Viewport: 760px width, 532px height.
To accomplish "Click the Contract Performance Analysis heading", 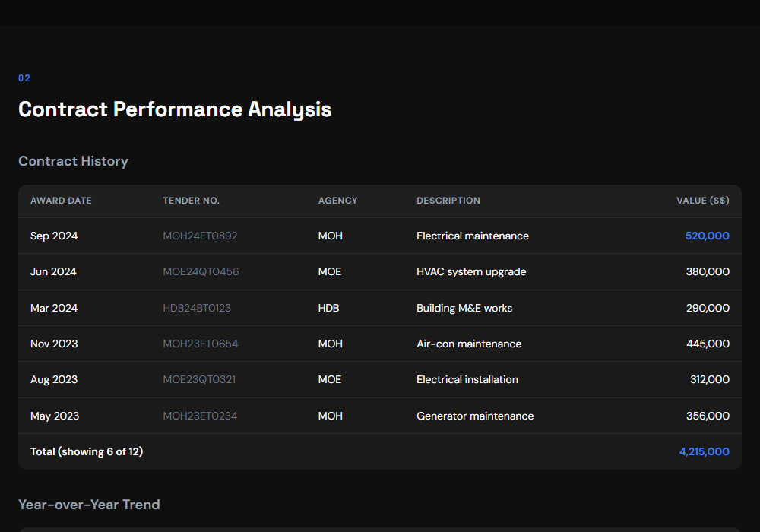I will click(x=175, y=109).
